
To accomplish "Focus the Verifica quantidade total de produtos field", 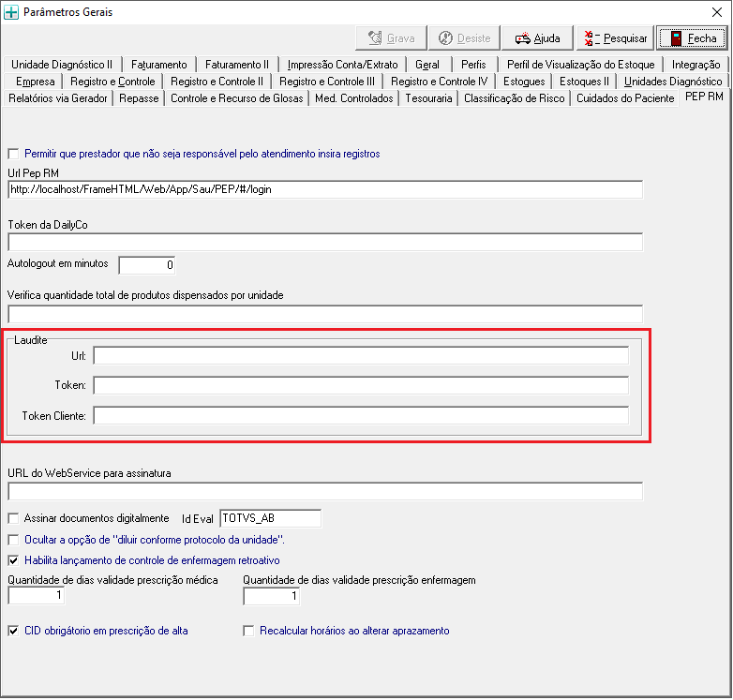I will pyautogui.click(x=325, y=314).
